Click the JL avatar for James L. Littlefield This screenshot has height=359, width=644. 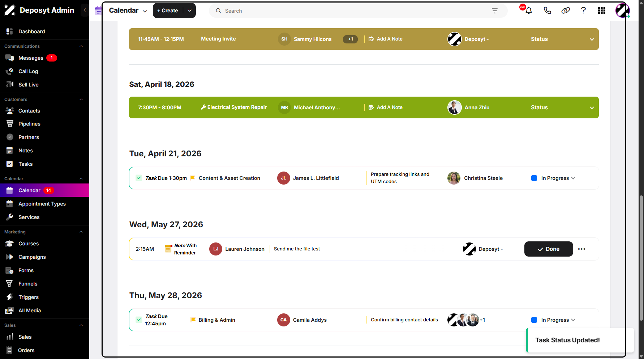click(284, 178)
